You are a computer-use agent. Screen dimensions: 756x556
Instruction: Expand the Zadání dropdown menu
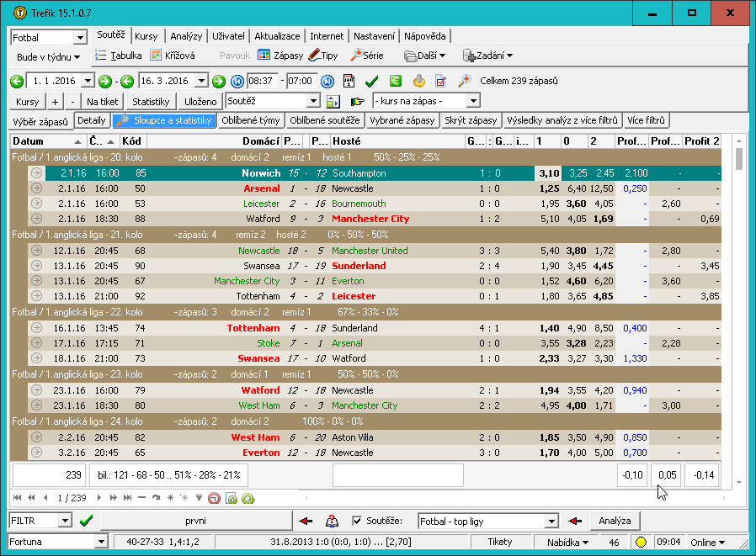[x=487, y=56]
